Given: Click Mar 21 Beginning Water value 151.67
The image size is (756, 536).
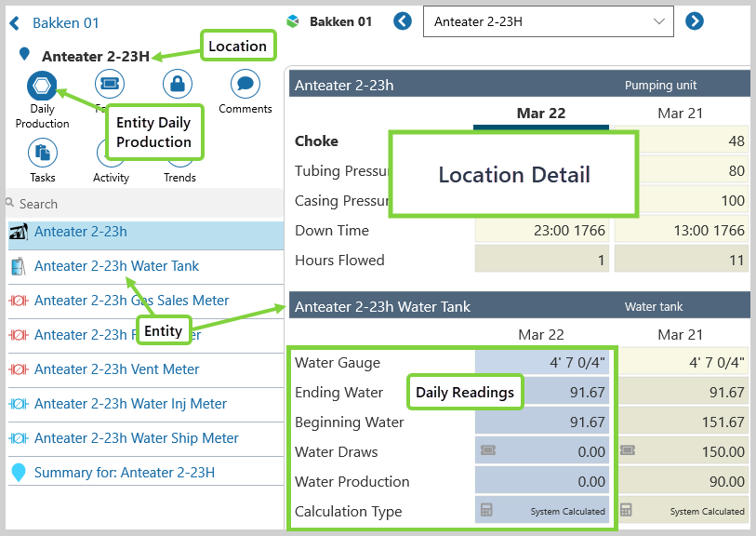Looking at the screenshot, I should point(682,422).
